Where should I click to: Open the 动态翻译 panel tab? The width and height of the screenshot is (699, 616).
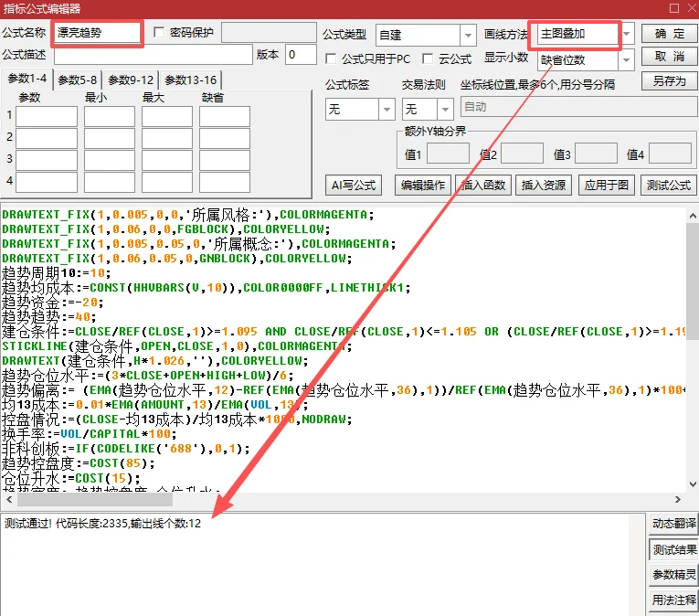click(673, 523)
